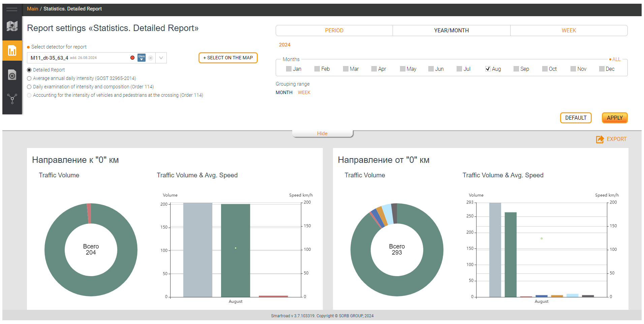Click the light blue donut segment in the 293 total chart
The image size is (644, 324).
point(388,214)
